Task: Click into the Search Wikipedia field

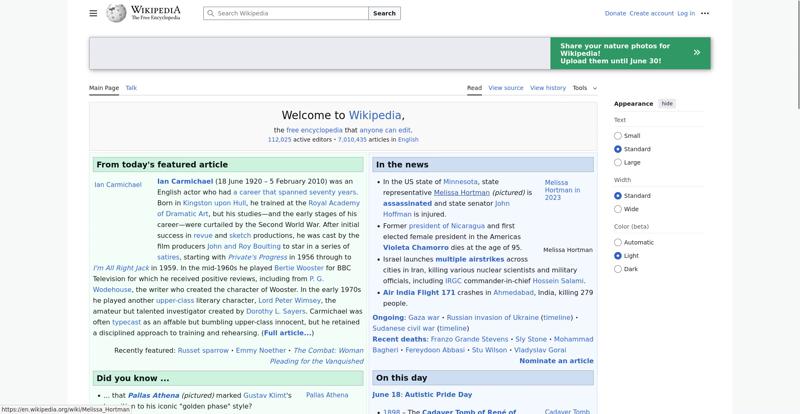Action: [286, 13]
